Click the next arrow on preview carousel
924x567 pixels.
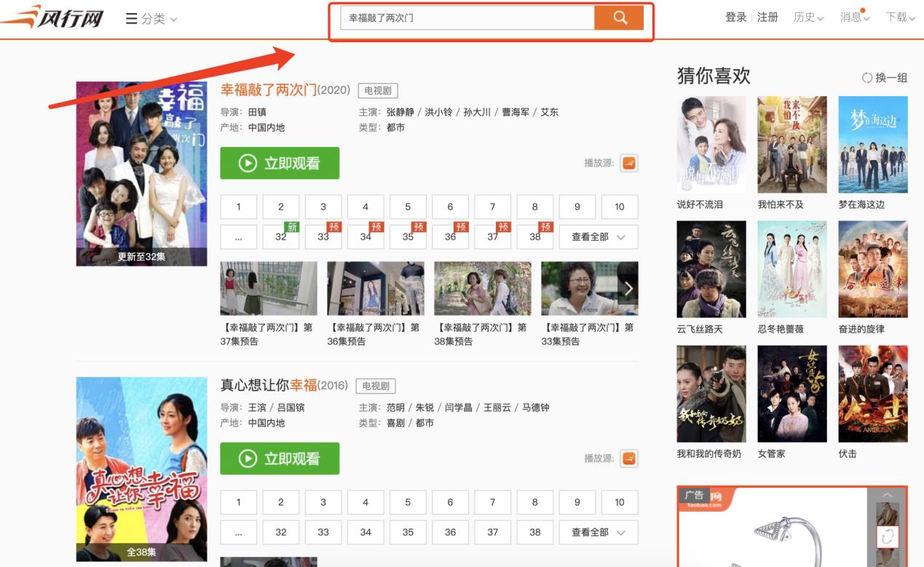[628, 288]
